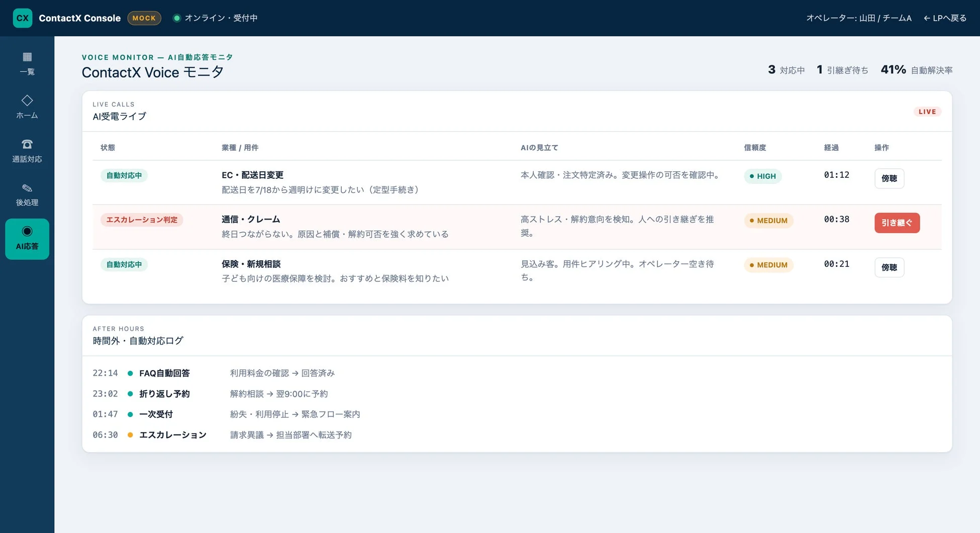Follow the LPへ戻る link
This screenshot has height=533, width=980.
coord(945,18)
